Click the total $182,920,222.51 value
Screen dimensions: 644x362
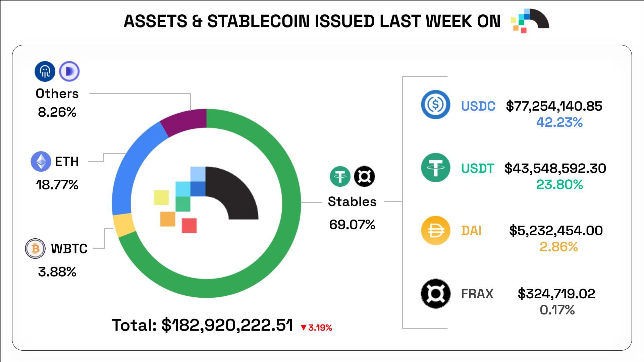pos(227,325)
